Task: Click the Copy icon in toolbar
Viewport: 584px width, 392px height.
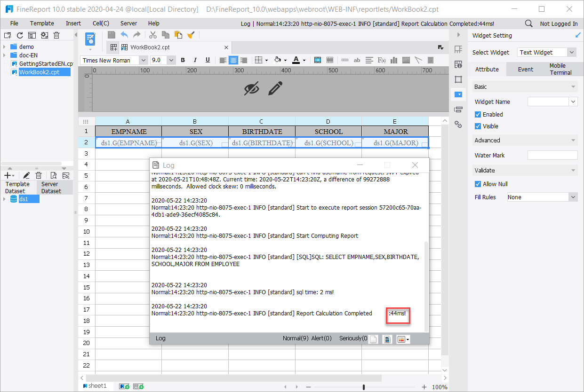Action: click(166, 35)
